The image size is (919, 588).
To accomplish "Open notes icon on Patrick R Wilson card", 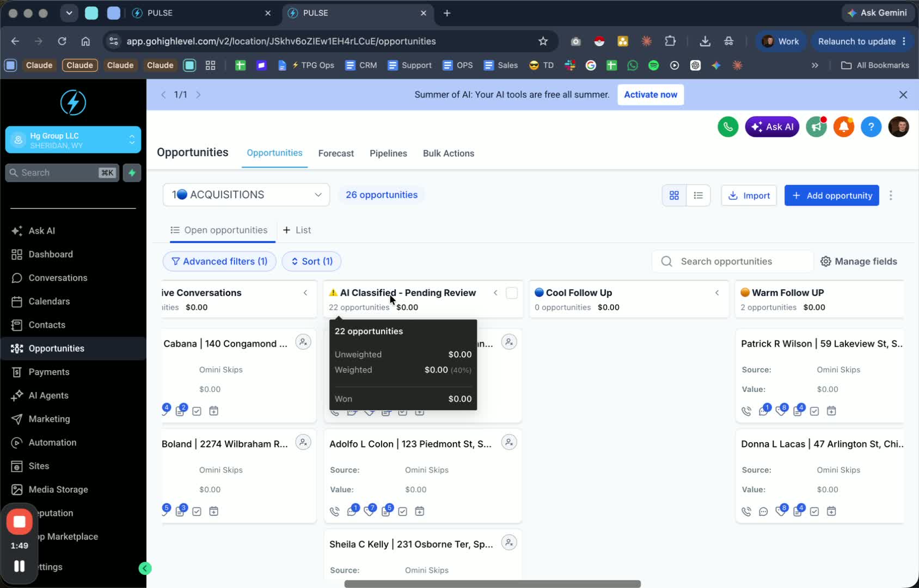I will [x=798, y=411].
